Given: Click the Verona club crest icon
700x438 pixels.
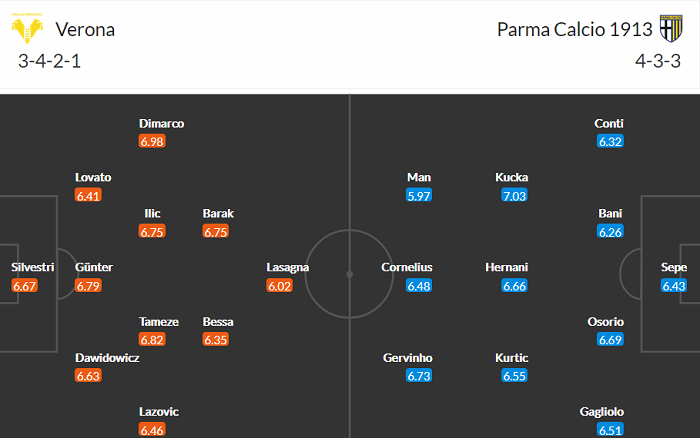Looking at the screenshot, I should click(x=27, y=29).
